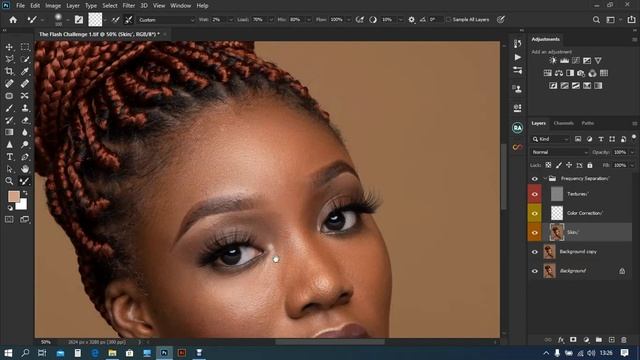Select the Pen tool

point(25,157)
